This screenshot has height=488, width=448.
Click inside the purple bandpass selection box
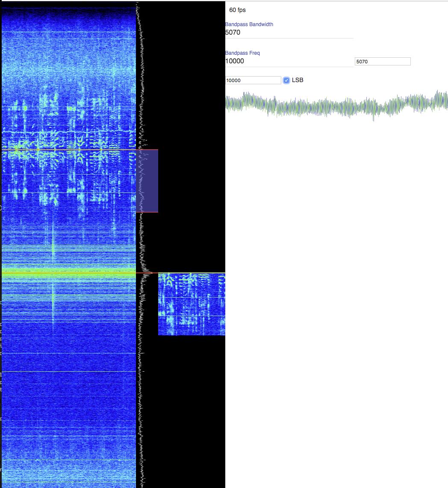pos(147,180)
